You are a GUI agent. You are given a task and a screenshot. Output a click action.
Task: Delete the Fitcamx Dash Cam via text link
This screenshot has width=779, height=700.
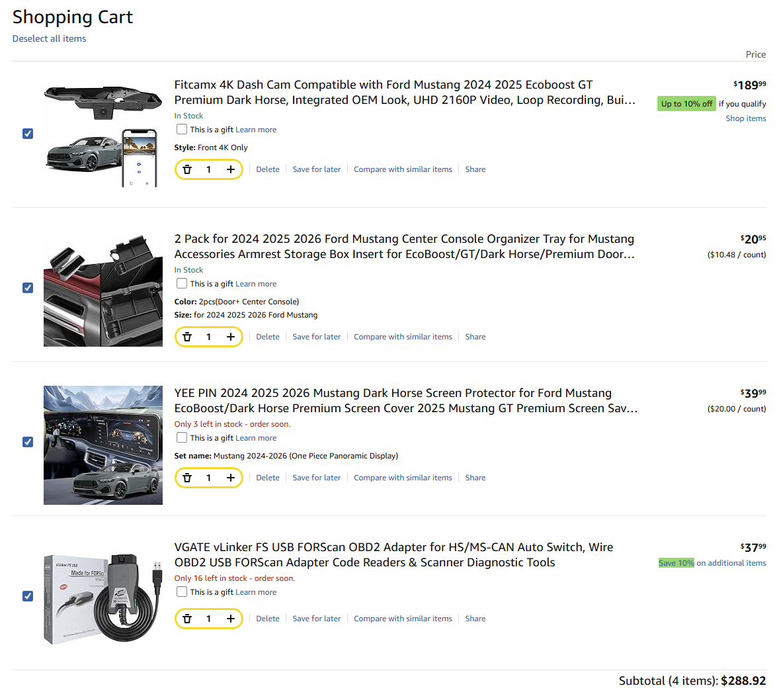pos(268,169)
